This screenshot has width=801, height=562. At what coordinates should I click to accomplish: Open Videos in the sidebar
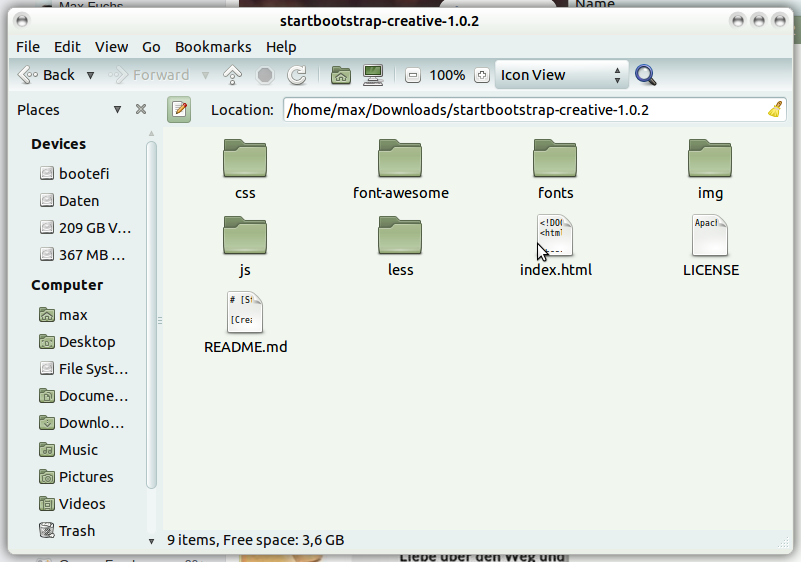(72, 504)
